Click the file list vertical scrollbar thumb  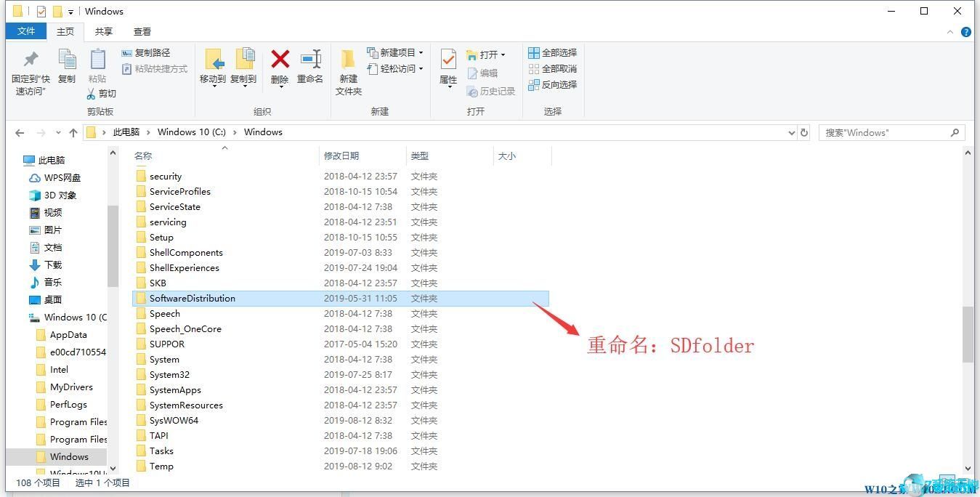point(968,334)
